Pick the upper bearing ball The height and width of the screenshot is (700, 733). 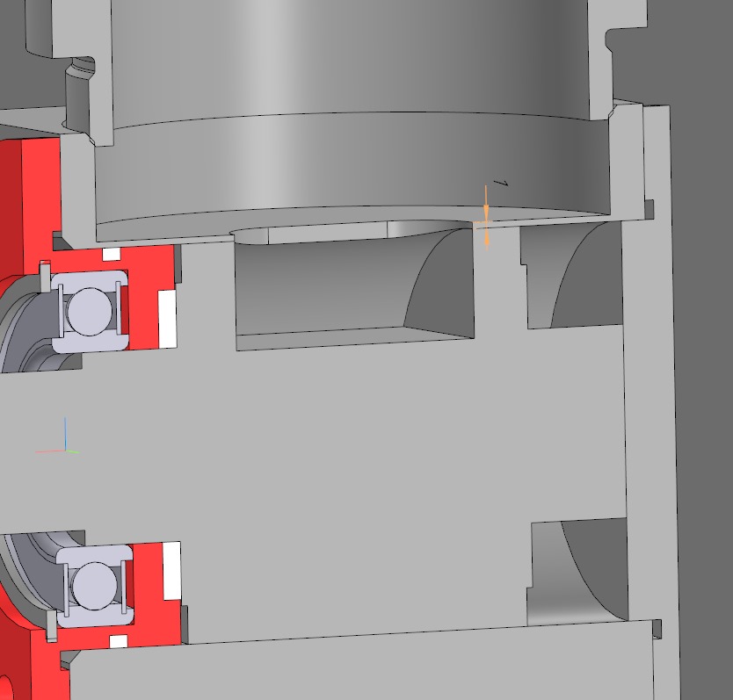tap(88, 311)
